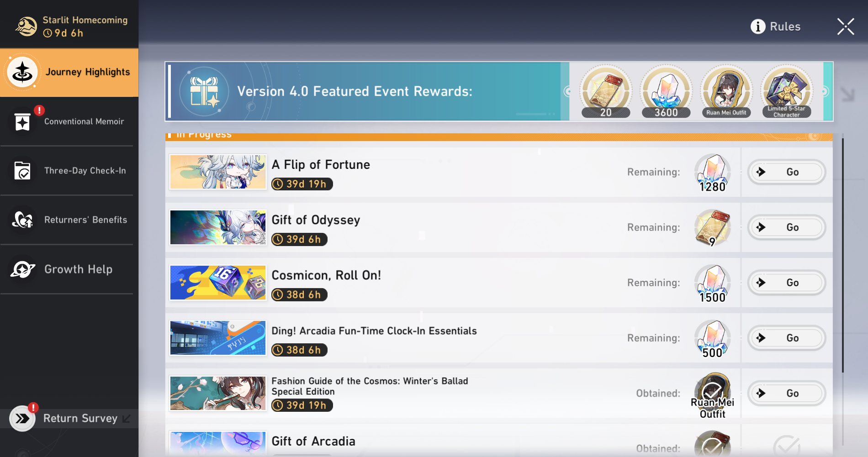Click the red alert badge on Conventional Memoir
This screenshot has width=868, height=457.
[39, 110]
